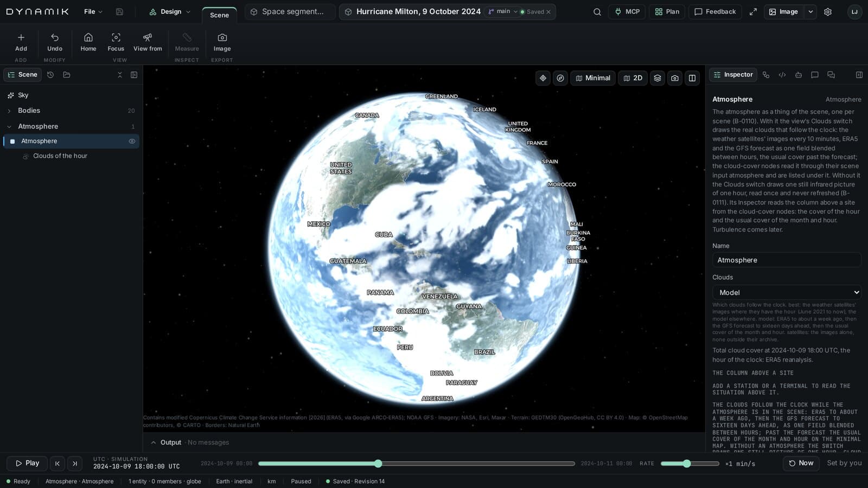Reset camera with Home tool

88,42
